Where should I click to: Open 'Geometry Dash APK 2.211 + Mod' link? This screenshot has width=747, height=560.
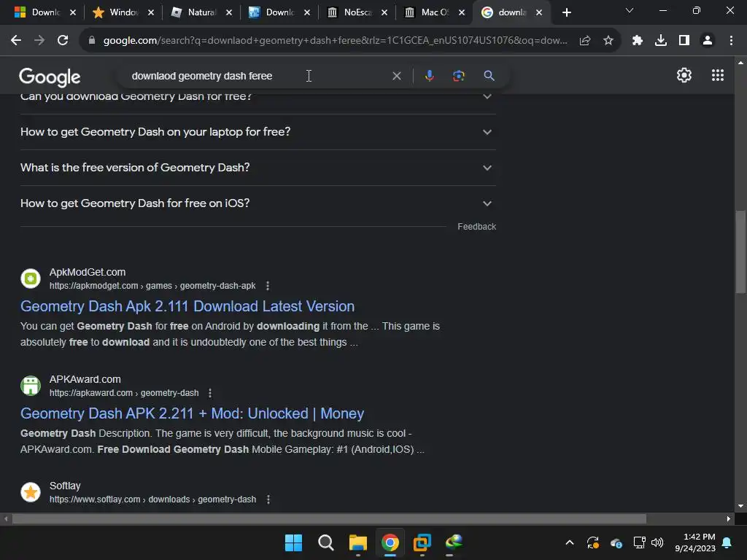tap(192, 413)
